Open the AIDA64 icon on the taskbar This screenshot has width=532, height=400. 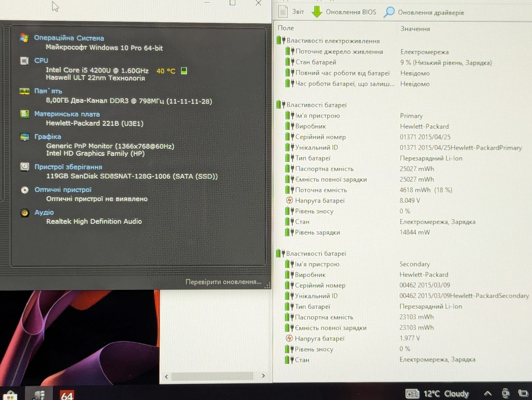[x=66, y=394]
